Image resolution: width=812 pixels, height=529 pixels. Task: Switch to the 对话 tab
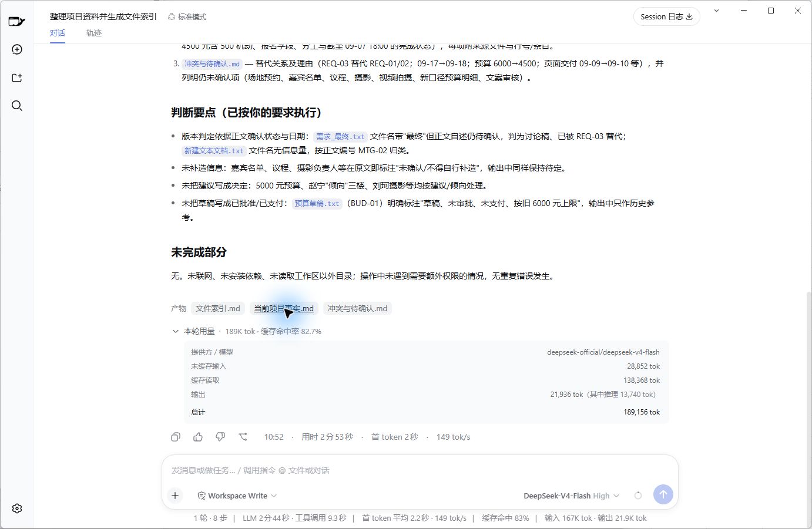[x=58, y=33]
